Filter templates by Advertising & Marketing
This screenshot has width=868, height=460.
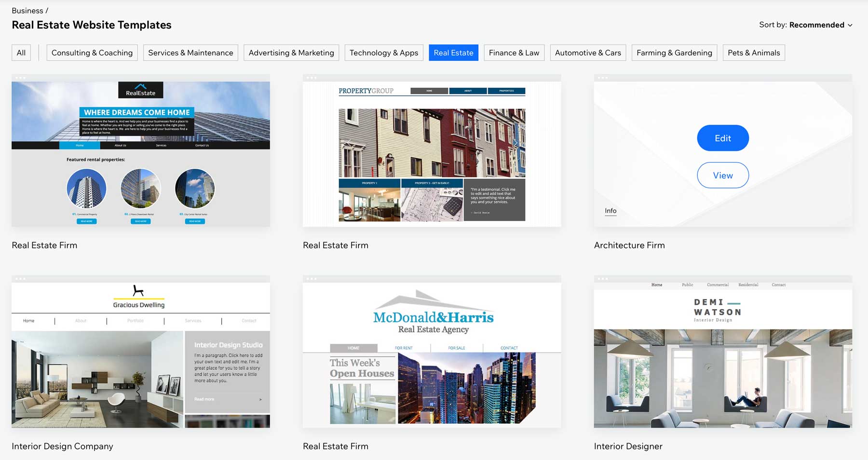[x=291, y=53]
